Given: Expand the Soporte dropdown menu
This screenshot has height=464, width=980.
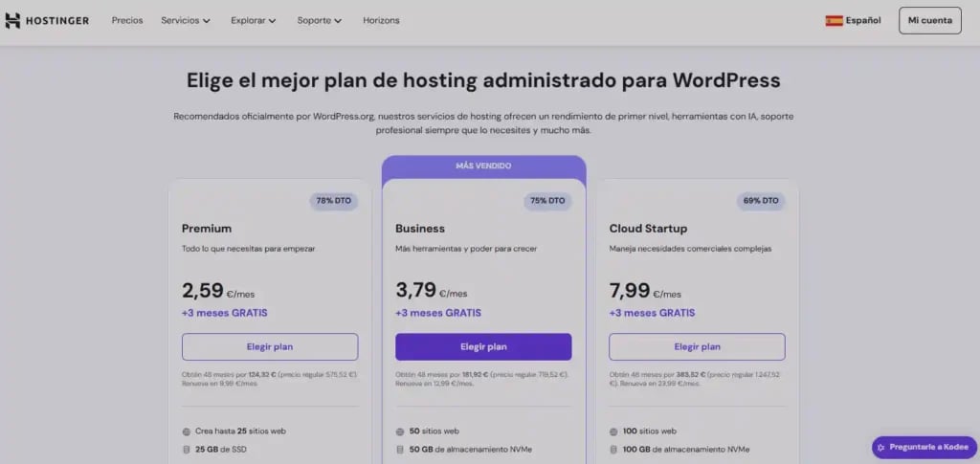Looking at the screenshot, I should pos(320,21).
